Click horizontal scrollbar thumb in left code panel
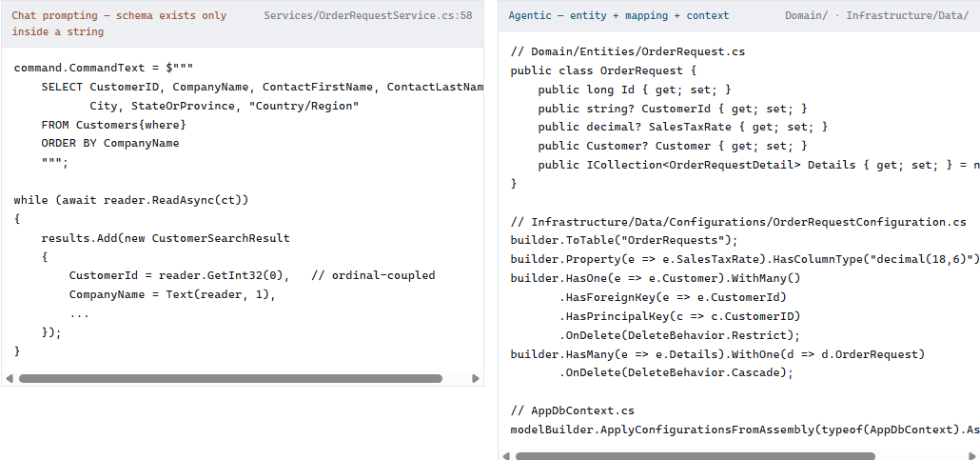This screenshot has width=980, height=460. point(230,379)
